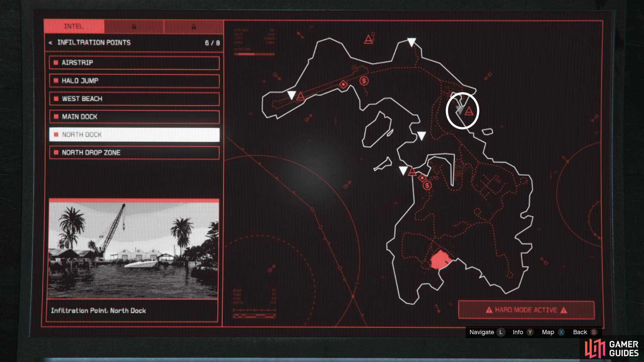Select white marker on the central cove shoreline
The width and height of the screenshot is (644, 362).
(x=421, y=135)
